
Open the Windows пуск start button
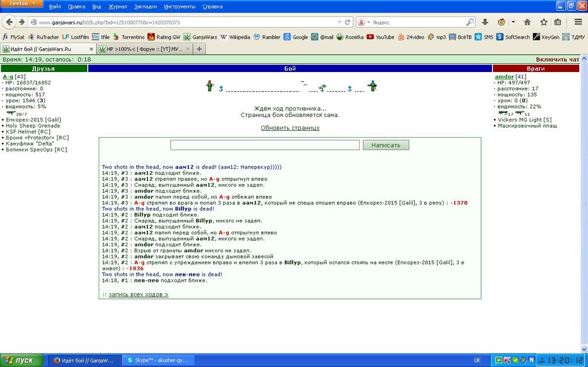22,360
